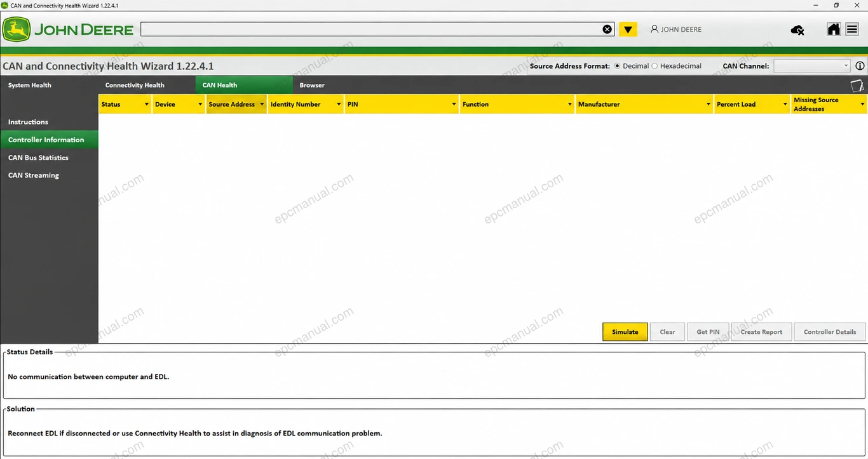Click the Simulate button

pyautogui.click(x=625, y=331)
